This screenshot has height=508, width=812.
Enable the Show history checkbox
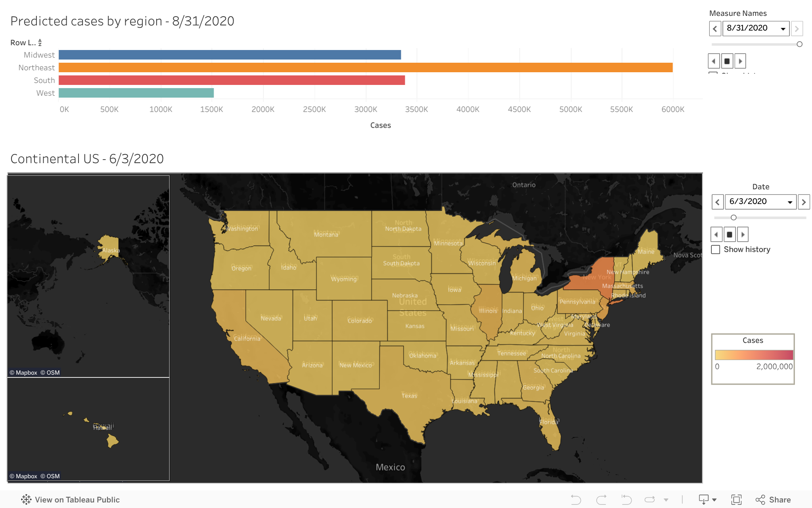click(x=716, y=250)
